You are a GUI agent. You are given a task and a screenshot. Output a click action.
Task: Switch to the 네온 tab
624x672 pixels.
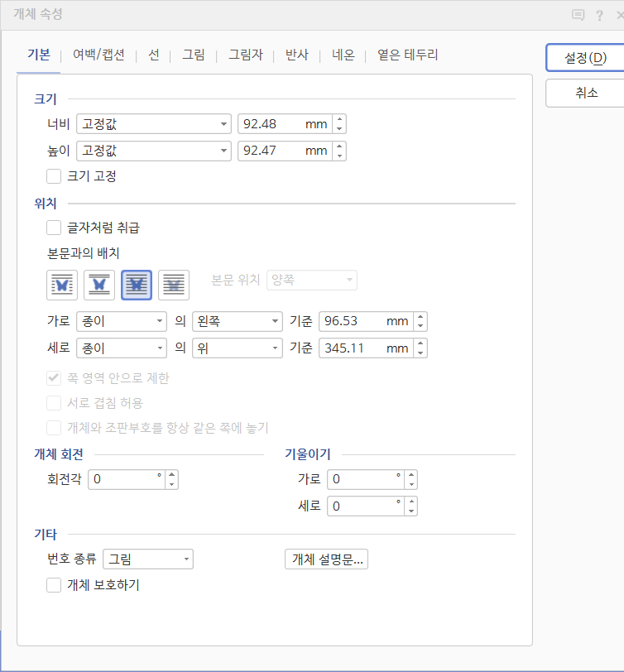click(x=343, y=55)
